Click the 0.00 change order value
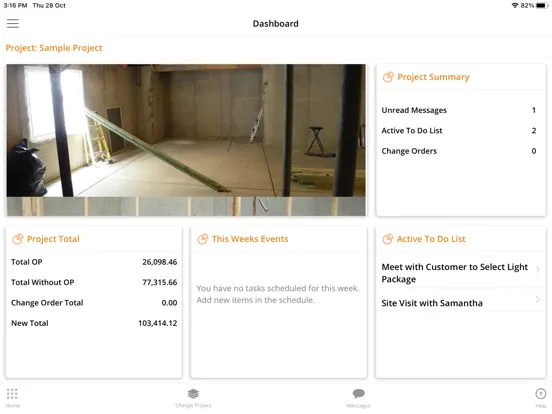Image resolution: width=552 pixels, height=414 pixels. [x=169, y=303]
